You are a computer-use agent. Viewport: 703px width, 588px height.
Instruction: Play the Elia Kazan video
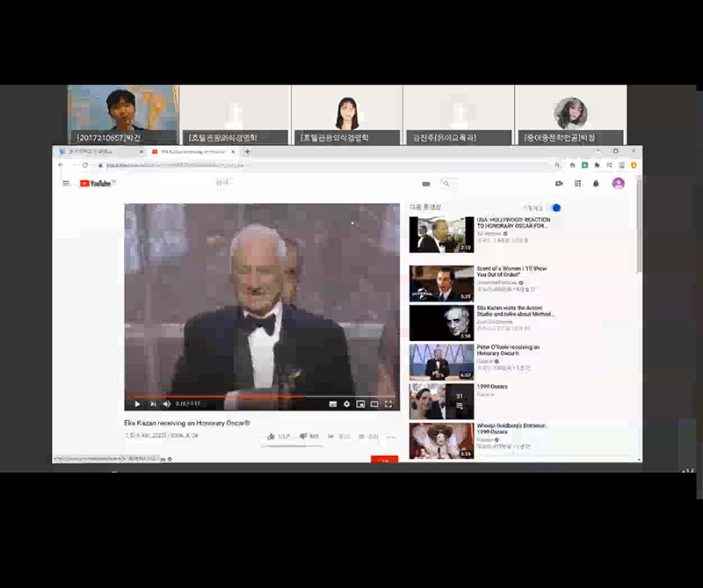pos(137,404)
